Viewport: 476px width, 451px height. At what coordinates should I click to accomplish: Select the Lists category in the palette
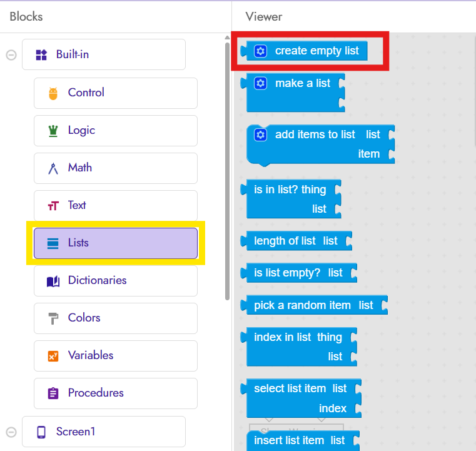116,243
